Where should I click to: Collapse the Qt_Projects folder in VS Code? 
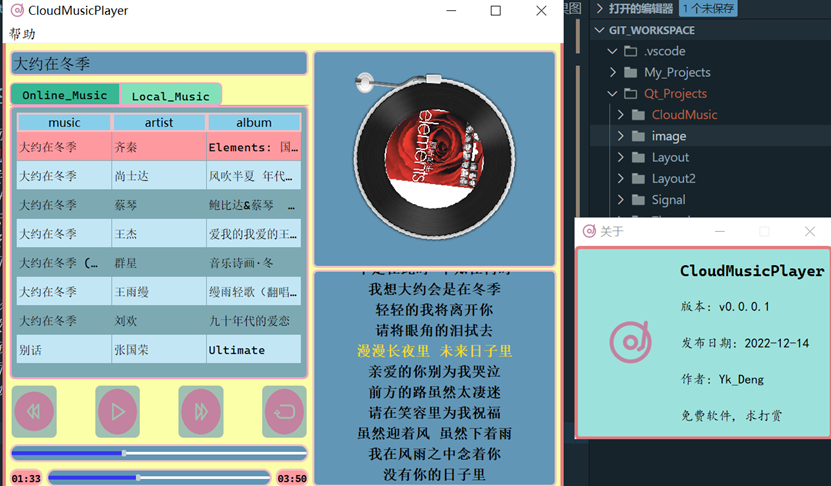click(x=612, y=93)
